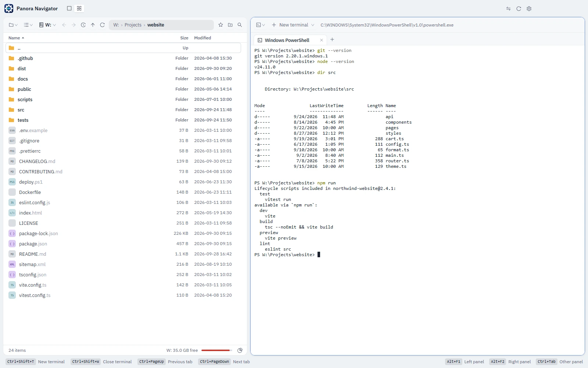Sort the list by Size column

tap(184, 38)
